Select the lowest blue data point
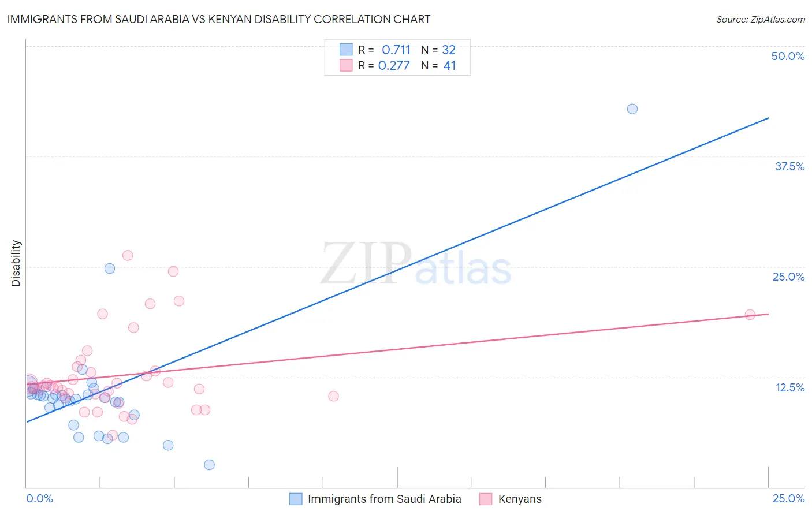 point(210,465)
